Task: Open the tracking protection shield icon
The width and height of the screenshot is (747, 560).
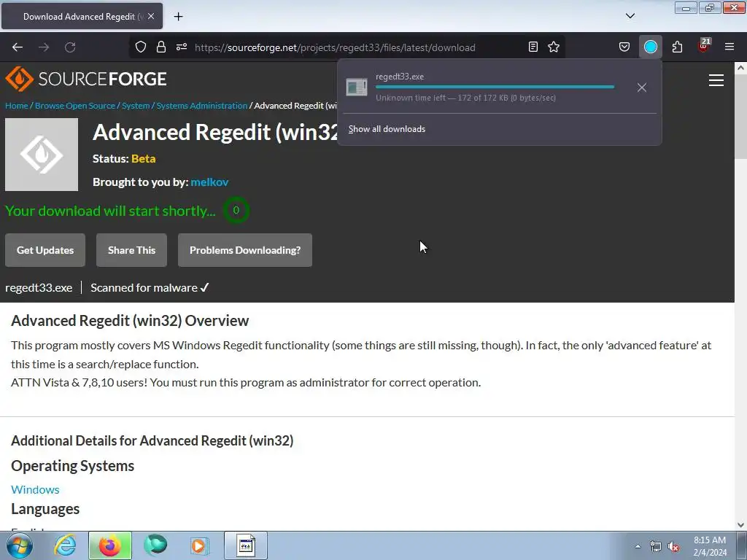Action: tap(141, 47)
